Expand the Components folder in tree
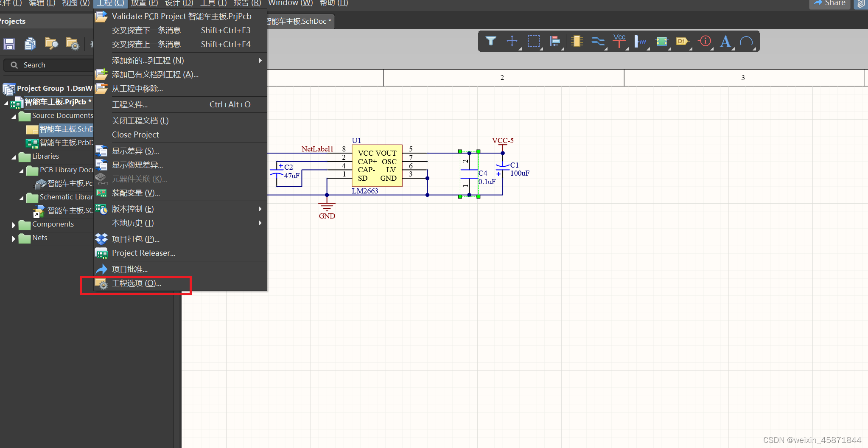Screen dimensions: 868x448 (14, 225)
